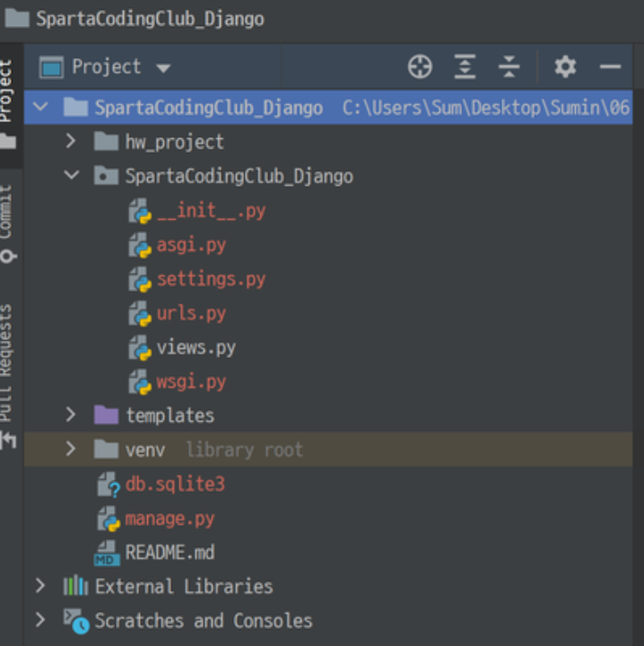Click the Expand All icon
The height and width of the screenshot is (646, 644).
point(465,66)
